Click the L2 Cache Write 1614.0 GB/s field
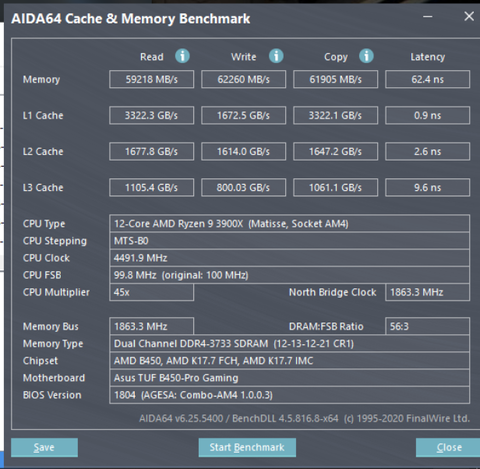 coord(244,151)
